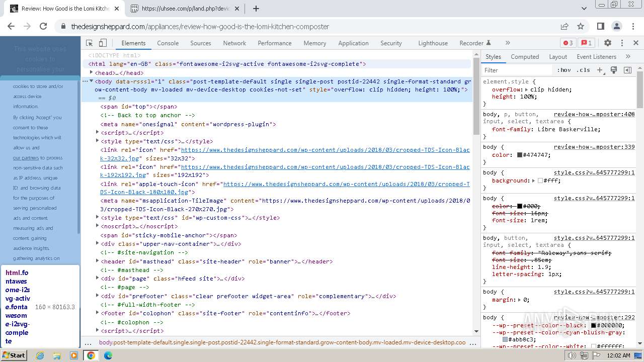This screenshot has height=362, width=644.
Task: Expand the overflow property arrow
Action: [x=527, y=89]
